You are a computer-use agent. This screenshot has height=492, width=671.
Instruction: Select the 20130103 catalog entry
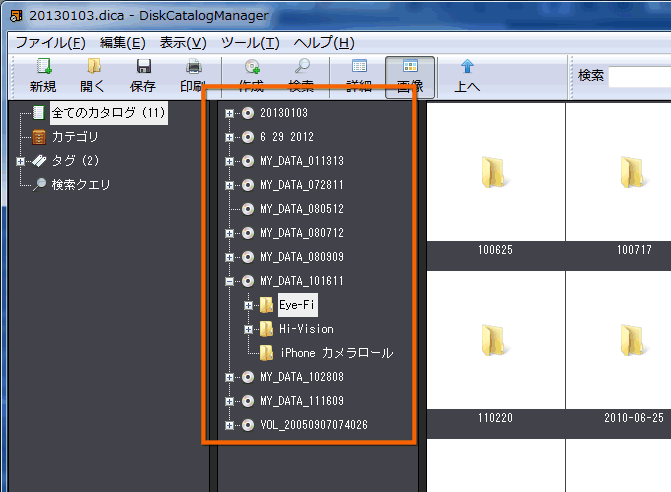284,113
